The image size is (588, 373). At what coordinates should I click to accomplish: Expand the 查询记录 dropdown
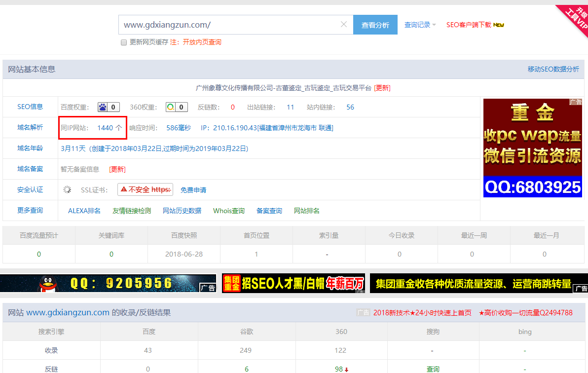pos(420,25)
